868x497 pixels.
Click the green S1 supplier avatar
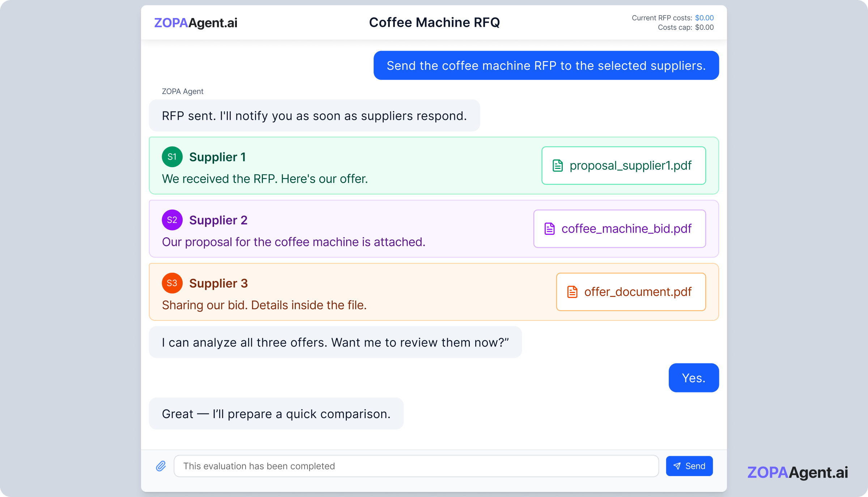point(172,157)
